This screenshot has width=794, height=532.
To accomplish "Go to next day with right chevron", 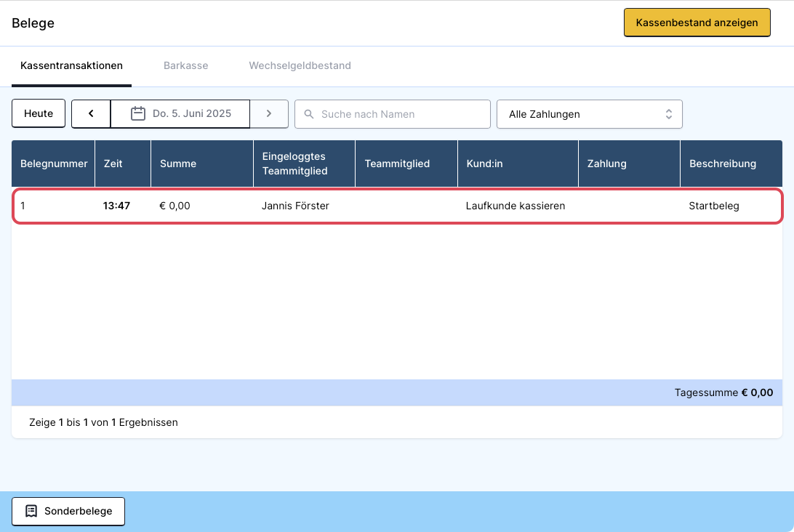I will 269,113.
